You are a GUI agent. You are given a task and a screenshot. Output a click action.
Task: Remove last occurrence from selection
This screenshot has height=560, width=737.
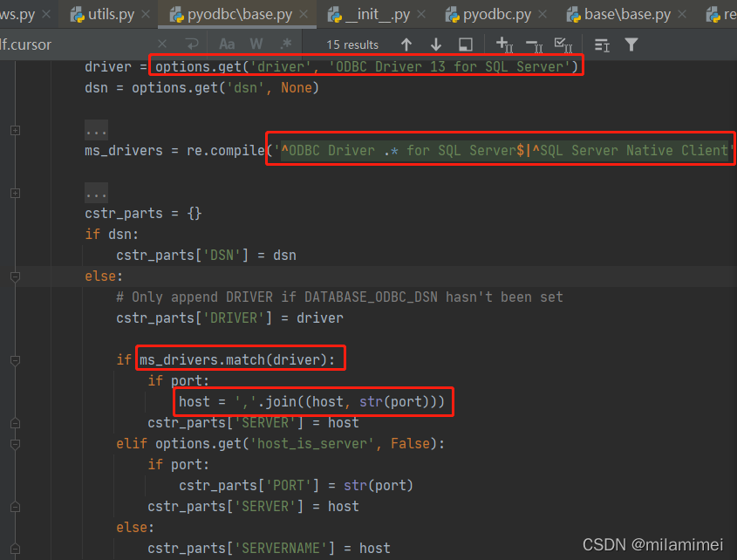pyautogui.click(x=533, y=44)
